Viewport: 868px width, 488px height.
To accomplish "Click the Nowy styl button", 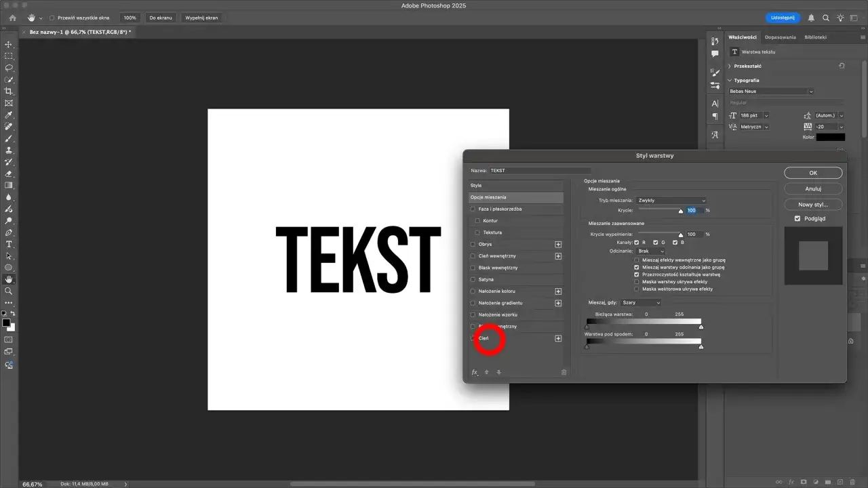I will coord(813,204).
